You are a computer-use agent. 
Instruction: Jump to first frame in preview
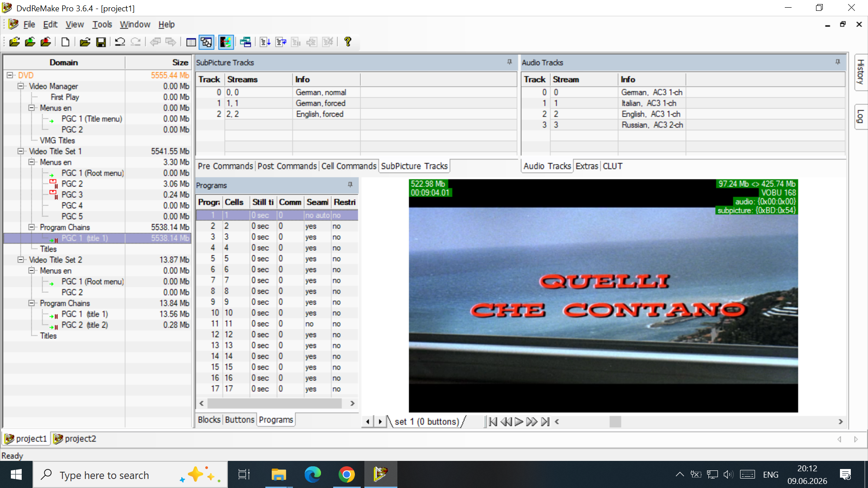tap(493, 422)
